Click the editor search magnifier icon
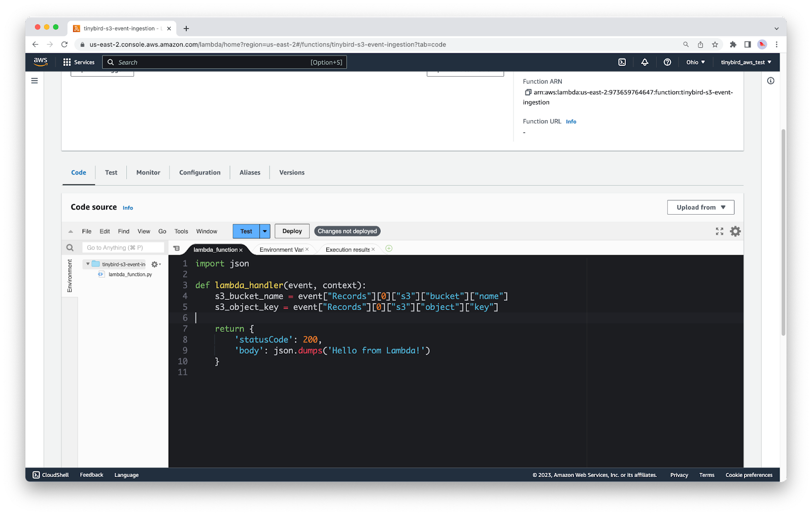Viewport: 812px width, 515px height. 70,248
